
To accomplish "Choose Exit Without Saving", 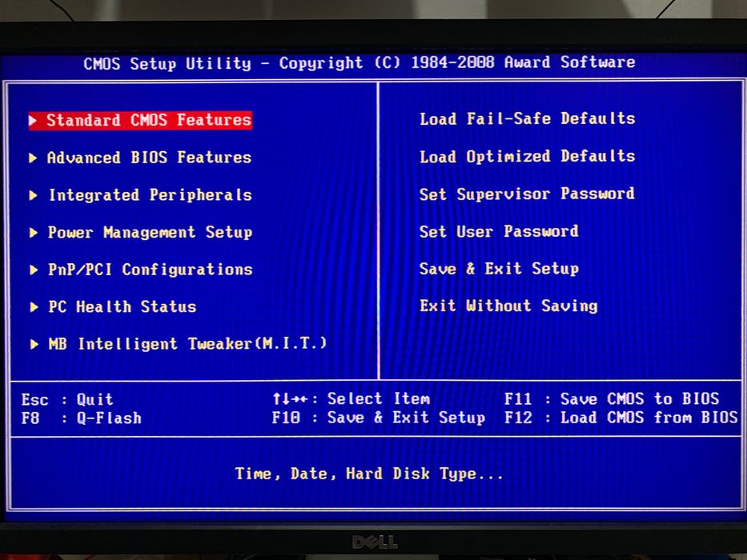I will [x=508, y=306].
